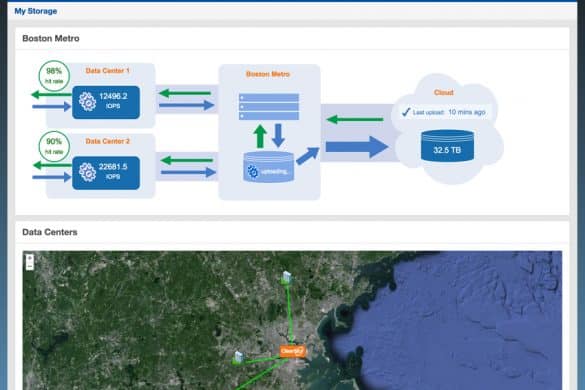Viewport: 585px width, 390px height.
Task: Select the uploading disk cylinder
Action: (269, 167)
